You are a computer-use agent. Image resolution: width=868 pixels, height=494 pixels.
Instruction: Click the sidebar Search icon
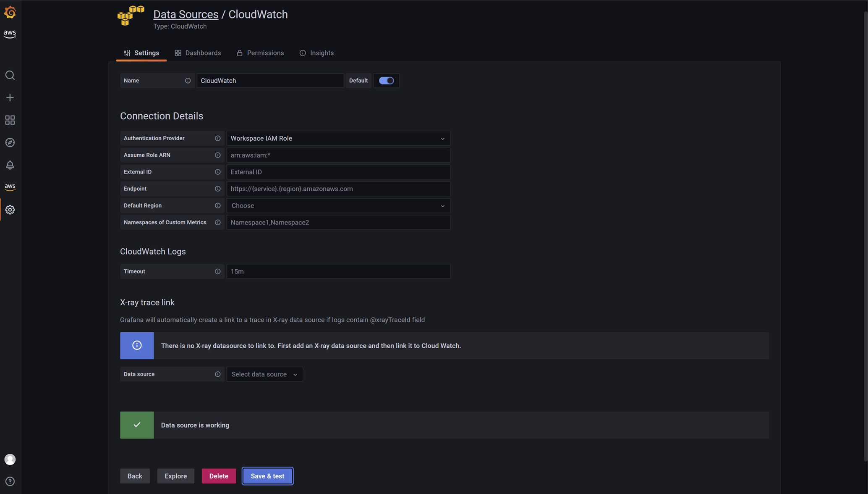tap(10, 75)
